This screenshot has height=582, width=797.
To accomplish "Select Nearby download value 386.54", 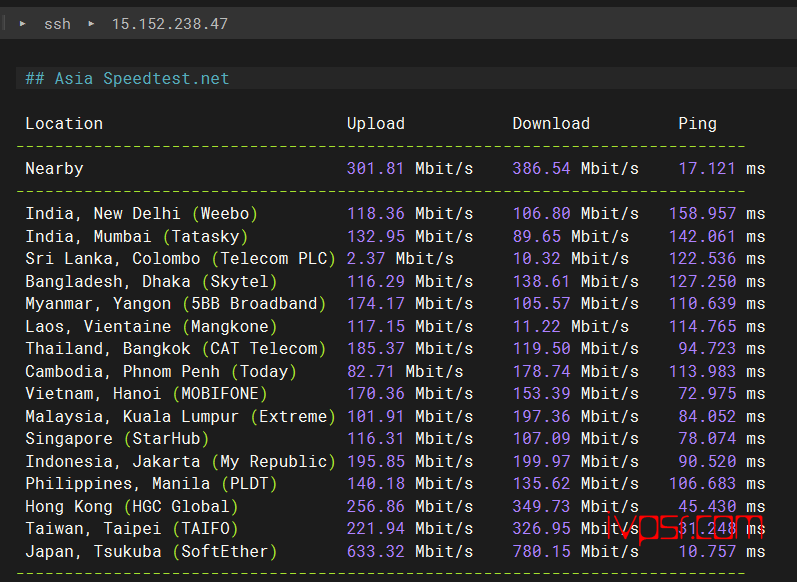I will [541, 168].
